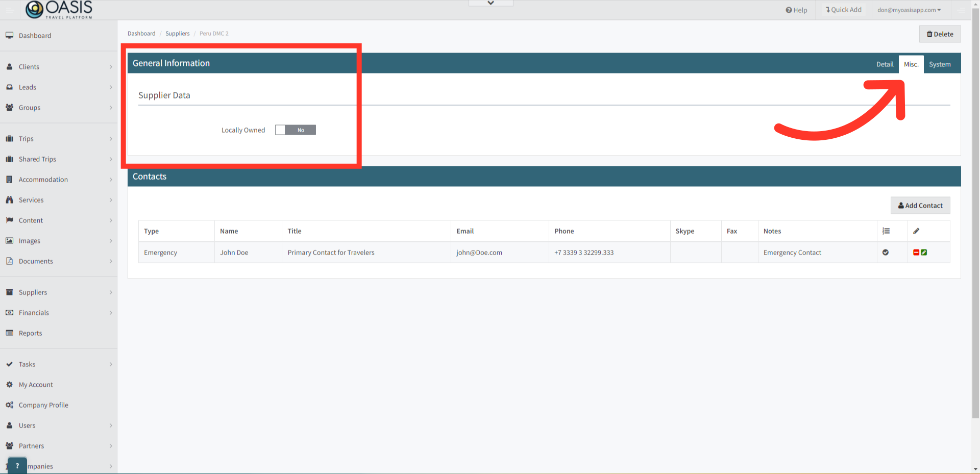Click the red delete icon for John Doe contact
Screen dimensions: 980x474
pyautogui.click(x=916, y=253)
